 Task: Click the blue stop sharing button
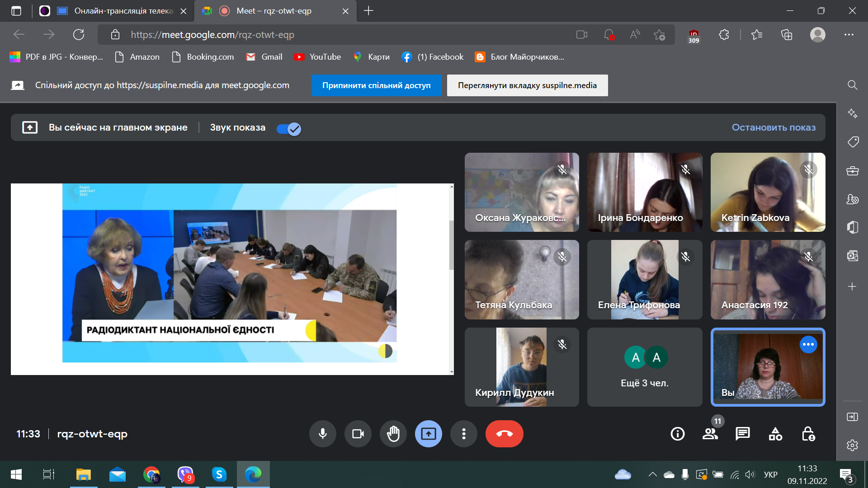pyautogui.click(x=376, y=85)
